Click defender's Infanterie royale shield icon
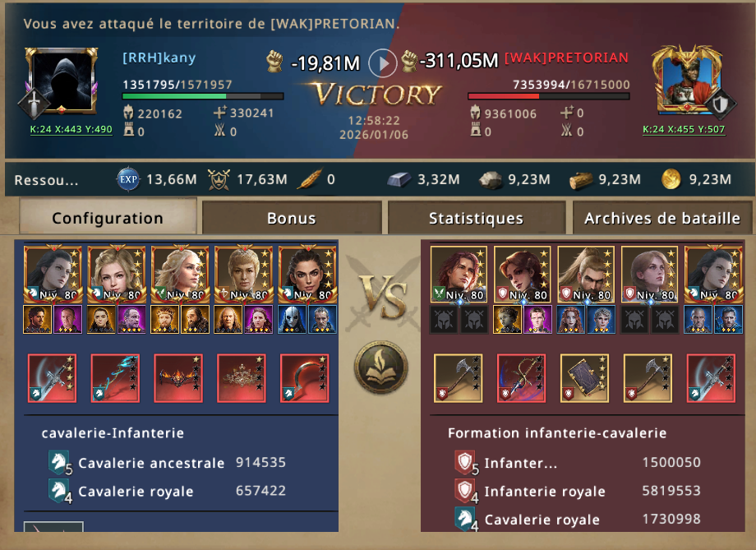The image size is (756, 550). [465, 490]
